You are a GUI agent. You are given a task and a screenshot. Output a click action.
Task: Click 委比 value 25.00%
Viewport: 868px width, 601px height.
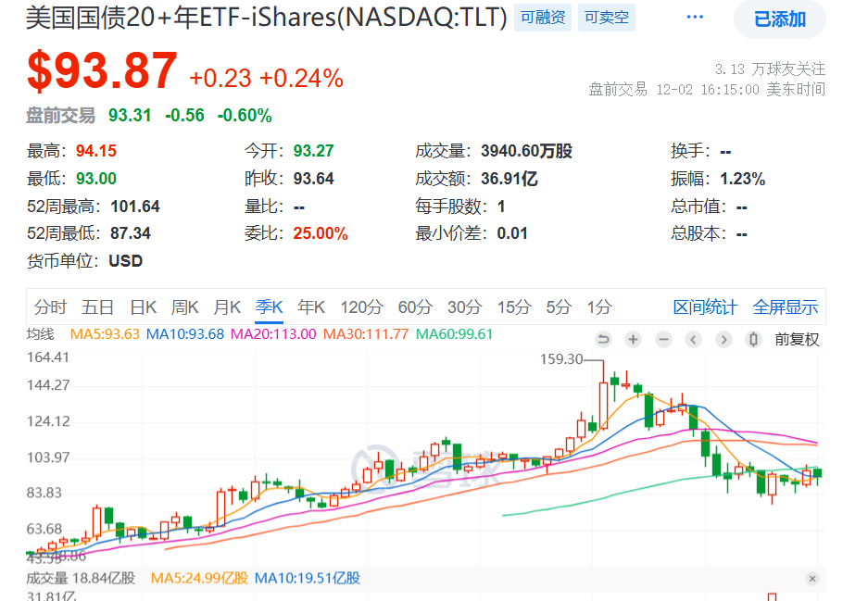pyautogui.click(x=320, y=233)
